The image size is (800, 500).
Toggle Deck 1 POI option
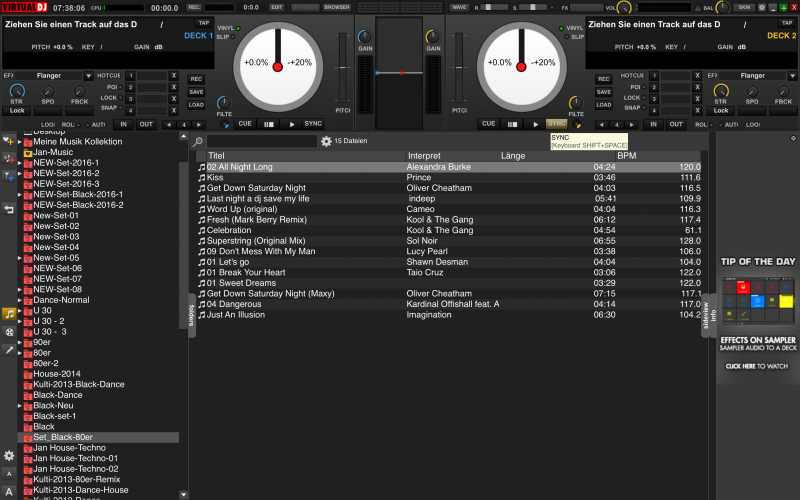point(114,87)
